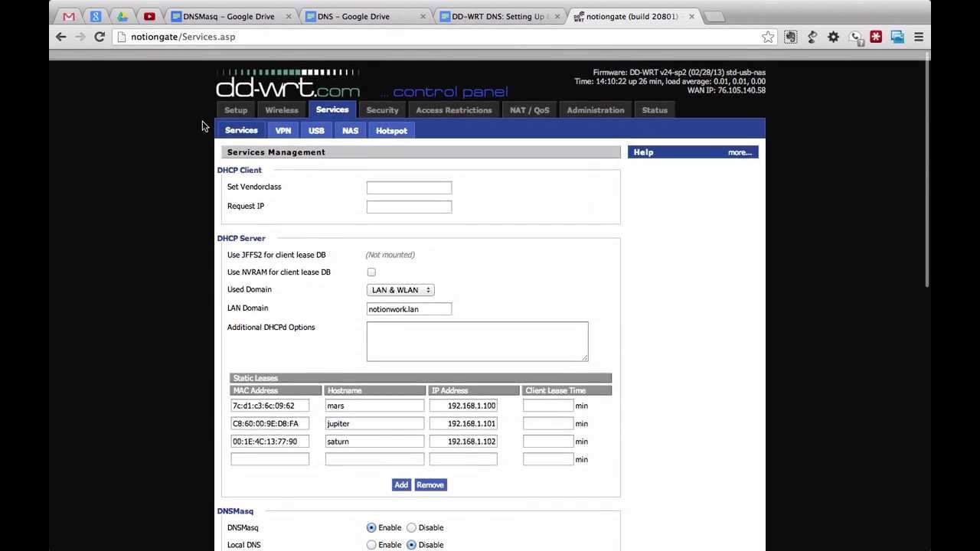Image resolution: width=980 pixels, height=551 pixels.
Task: Bookmark this page with the star
Action: pos(768,37)
